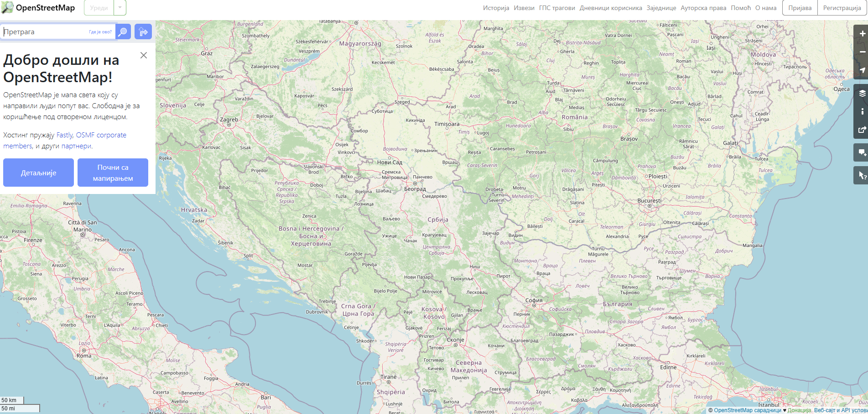The height and width of the screenshot is (414, 868).
Task: Open the share map panel
Action: coord(862,130)
